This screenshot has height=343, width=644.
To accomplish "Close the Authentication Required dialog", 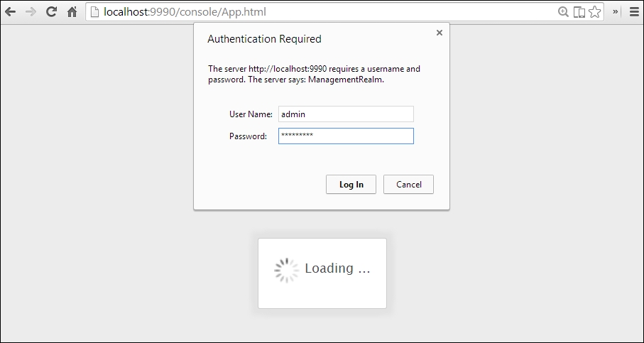I will (440, 33).
